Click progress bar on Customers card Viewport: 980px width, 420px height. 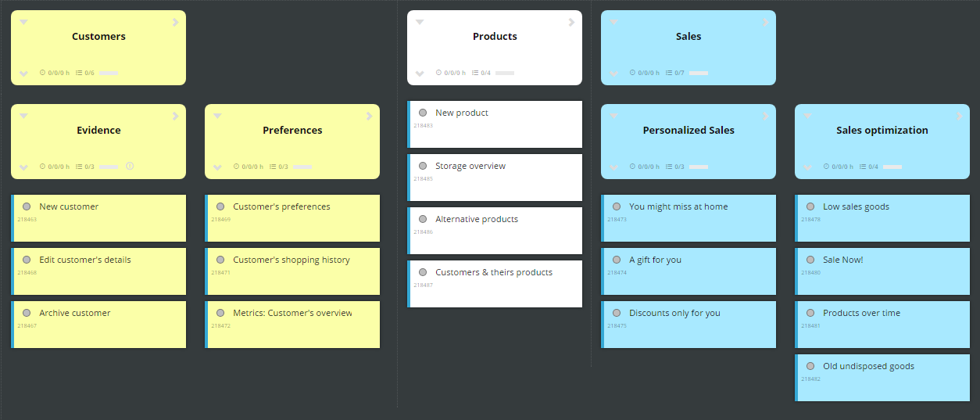click(109, 73)
